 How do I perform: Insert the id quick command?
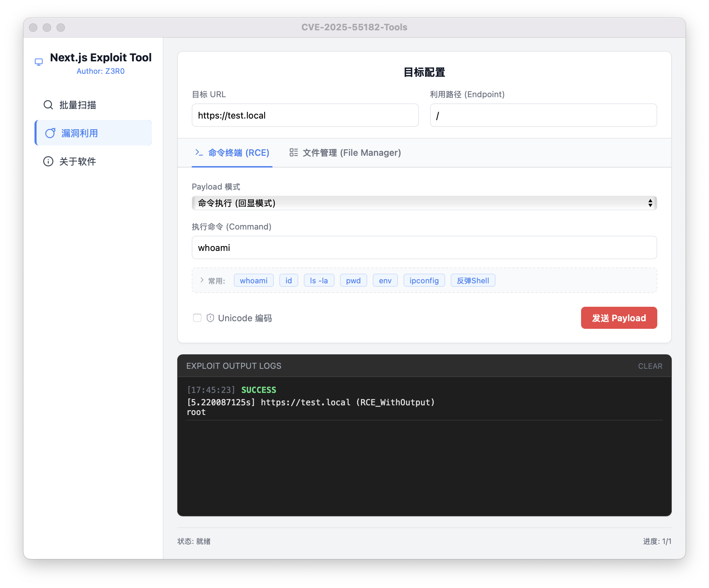pyautogui.click(x=289, y=281)
